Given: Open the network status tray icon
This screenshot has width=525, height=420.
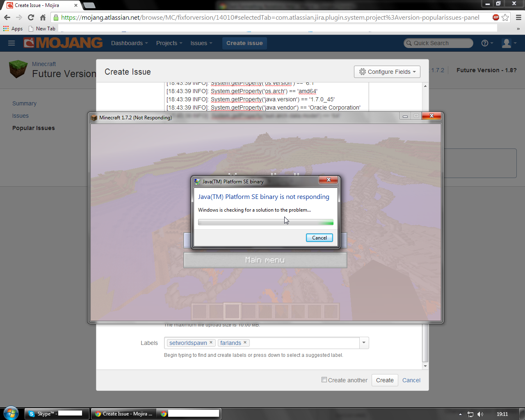Looking at the screenshot, I should (x=470, y=414).
